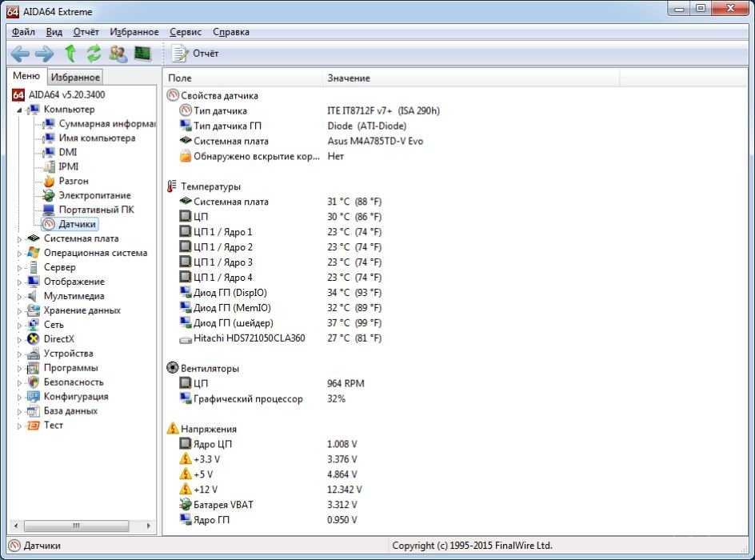Open the Избранное menu in menu bar
The width and height of the screenshot is (755, 560).
(x=134, y=32)
